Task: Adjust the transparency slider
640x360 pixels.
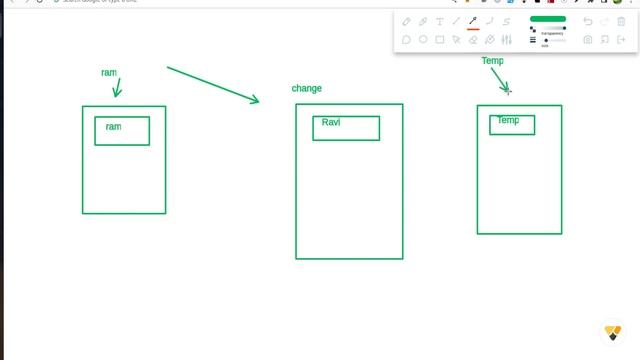Action: pos(554,28)
